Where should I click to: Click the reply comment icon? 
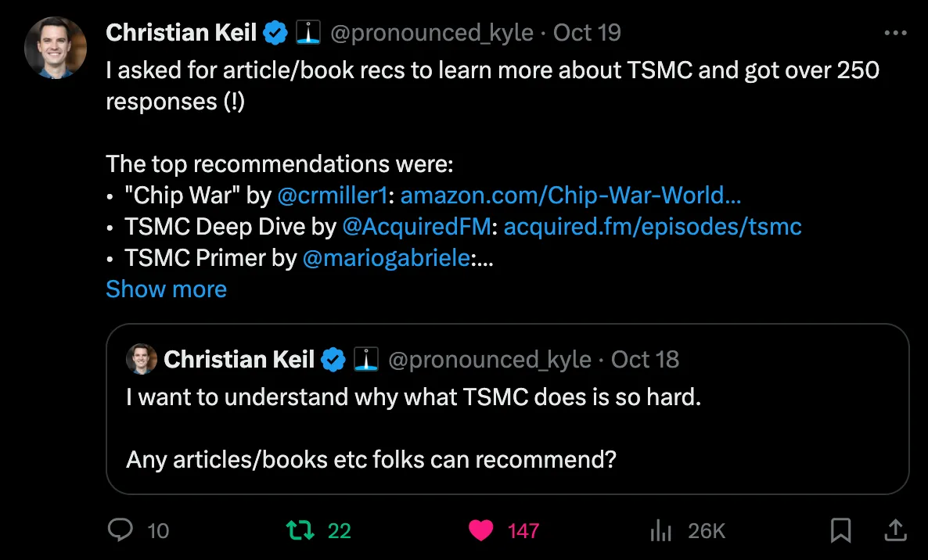(x=120, y=531)
